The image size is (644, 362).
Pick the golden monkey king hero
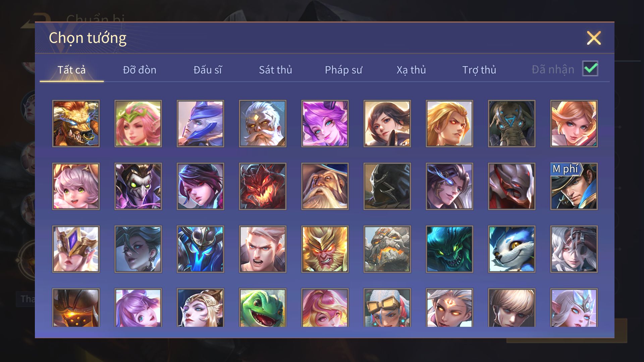pos(325,249)
